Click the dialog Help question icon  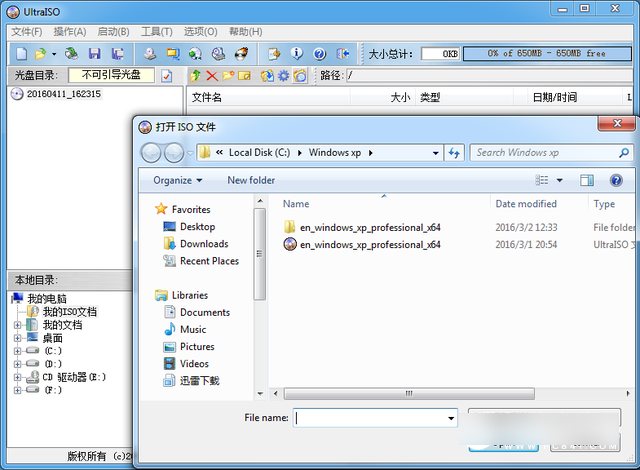pyautogui.click(x=616, y=180)
